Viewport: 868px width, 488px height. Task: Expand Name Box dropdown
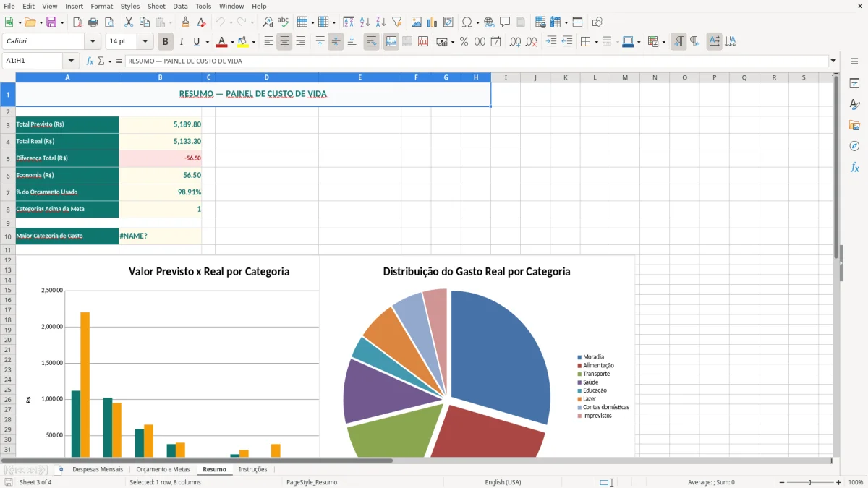[x=71, y=61]
